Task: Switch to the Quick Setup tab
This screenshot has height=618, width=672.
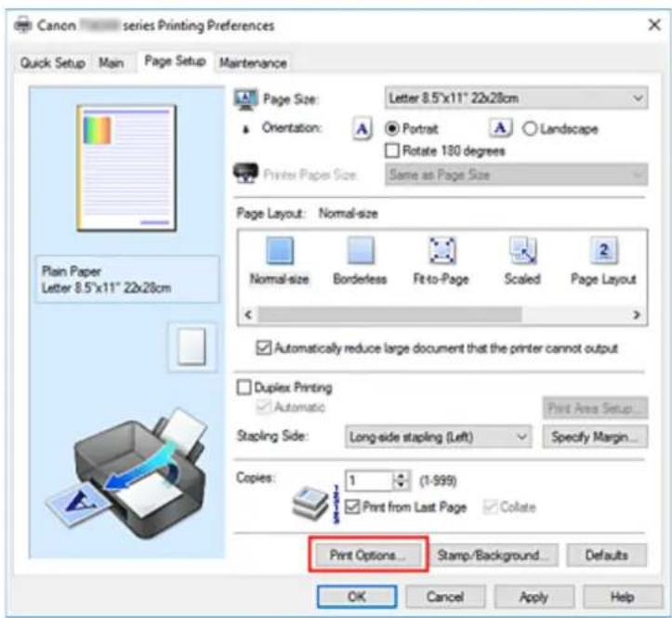Action: pos(53,63)
